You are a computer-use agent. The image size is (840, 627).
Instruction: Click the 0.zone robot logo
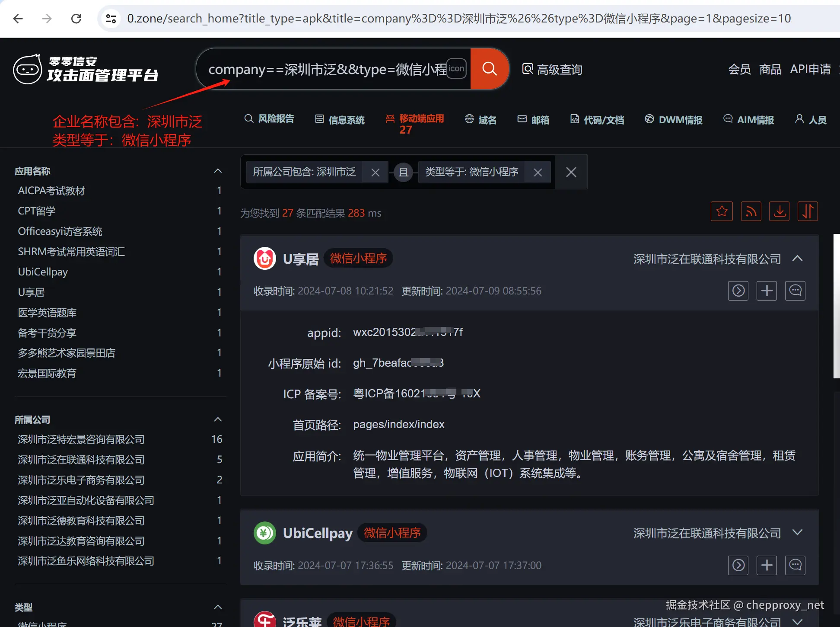28,69
